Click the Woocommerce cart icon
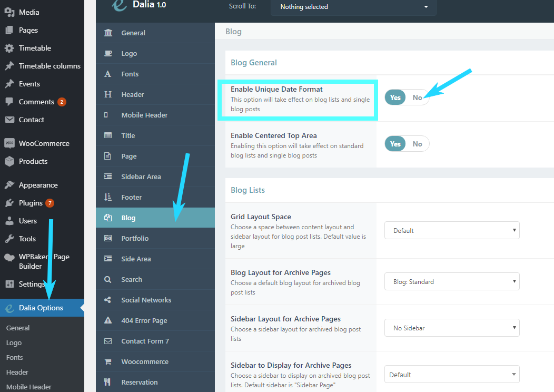 (108, 361)
